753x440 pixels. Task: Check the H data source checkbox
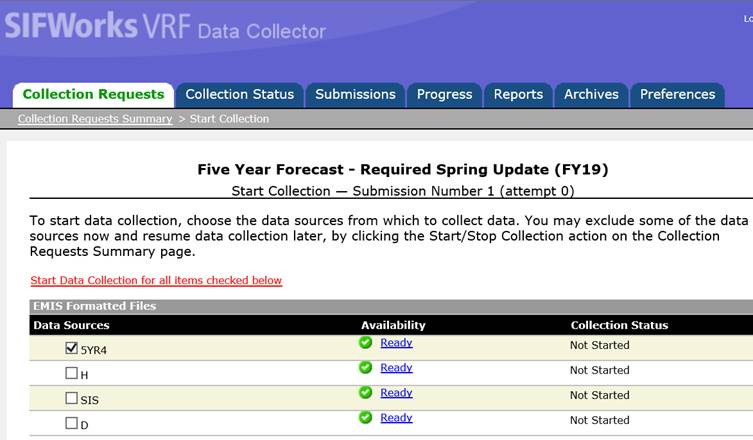click(x=71, y=373)
